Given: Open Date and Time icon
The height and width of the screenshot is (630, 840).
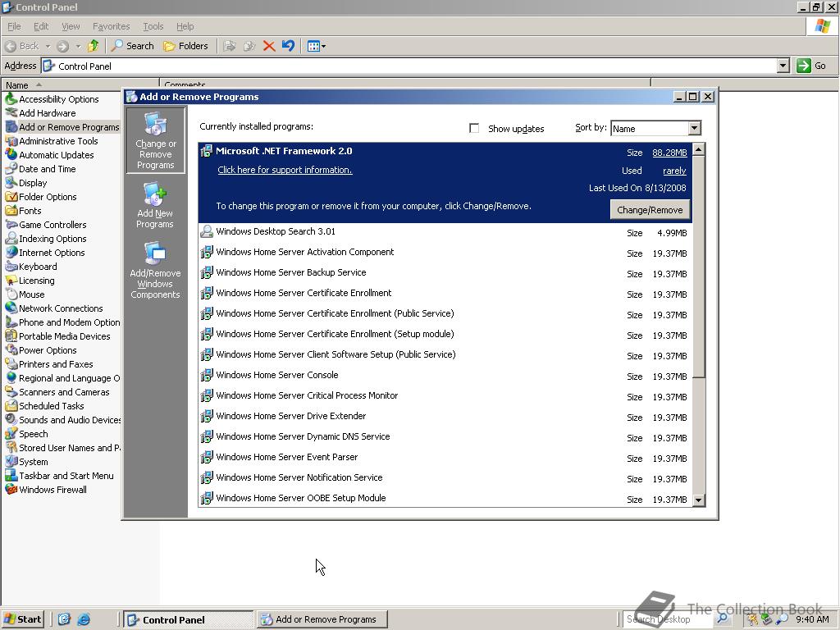Looking at the screenshot, I should (x=11, y=169).
